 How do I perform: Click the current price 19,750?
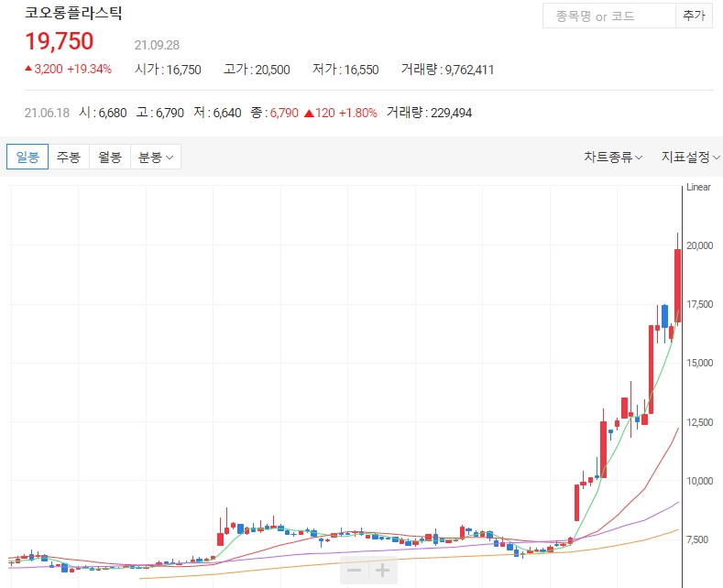coord(59,41)
